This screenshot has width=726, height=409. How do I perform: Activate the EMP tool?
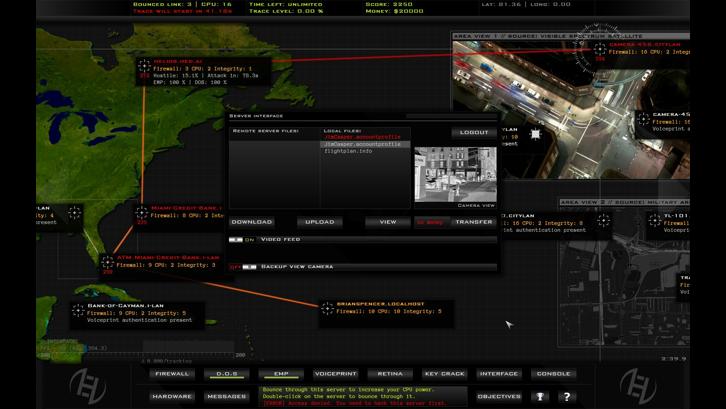point(281,374)
